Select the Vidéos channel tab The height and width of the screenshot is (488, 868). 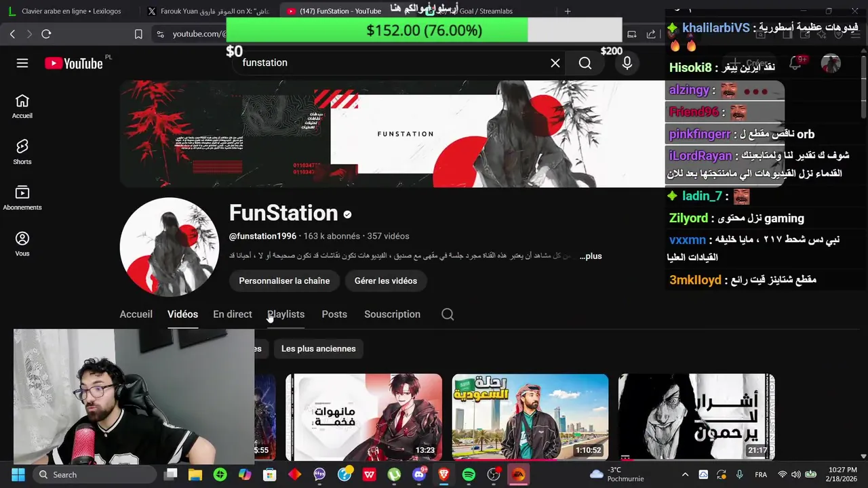click(182, 314)
